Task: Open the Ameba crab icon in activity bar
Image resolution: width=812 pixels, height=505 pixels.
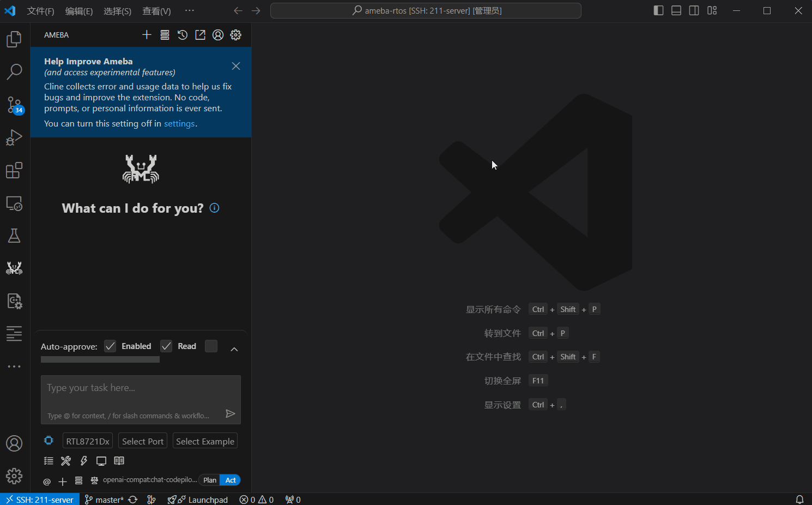Action: tap(14, 268)
